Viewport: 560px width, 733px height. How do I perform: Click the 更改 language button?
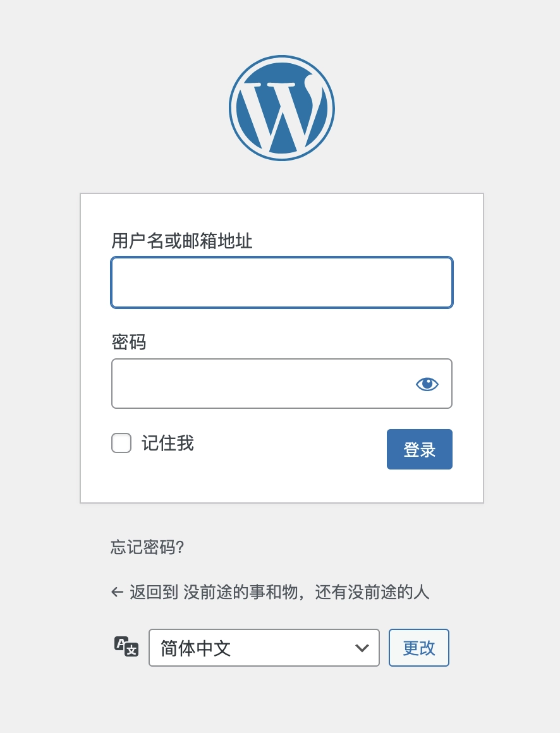pos(419,648)
